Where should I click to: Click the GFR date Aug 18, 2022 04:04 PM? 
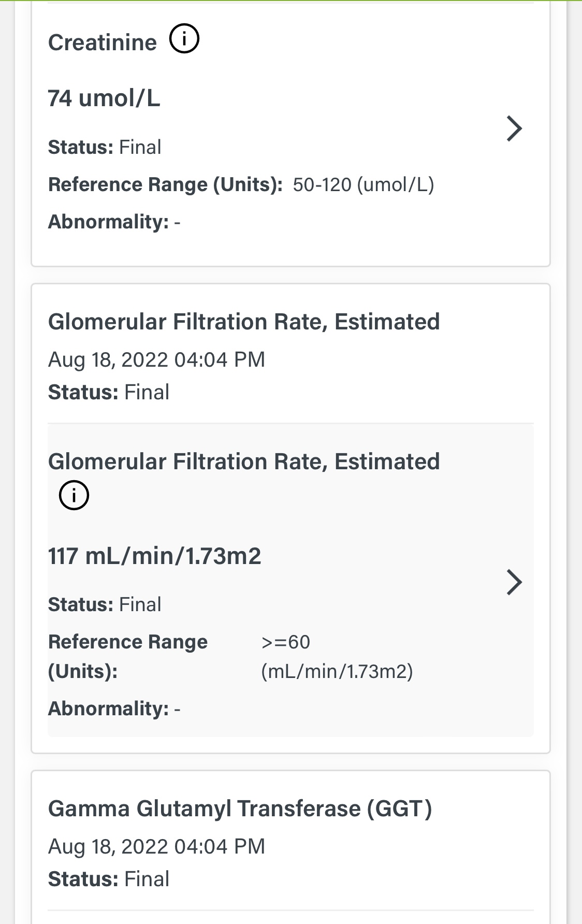coord(156,359)
